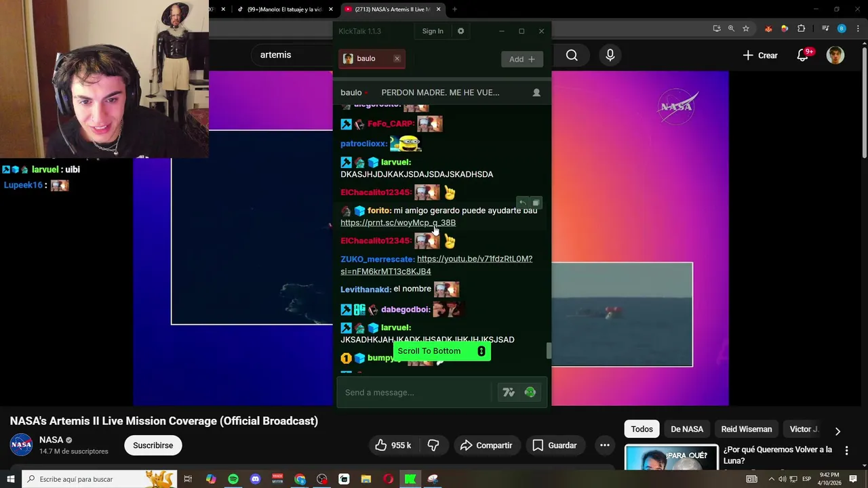
Task: Click YouTube search magnifier button
Action: point(572,56)
